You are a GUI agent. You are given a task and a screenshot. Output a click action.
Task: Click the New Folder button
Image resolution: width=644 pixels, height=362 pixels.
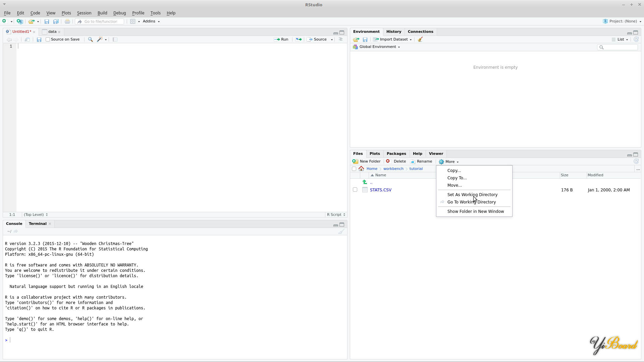coord(366,162)
